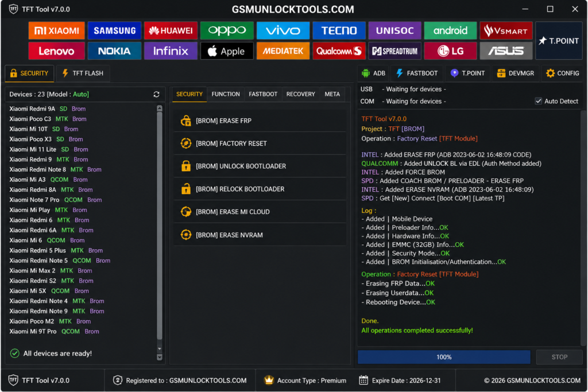Select the Oppo brand tile
The height and width of the screenshot is (392, 588).
227,30
